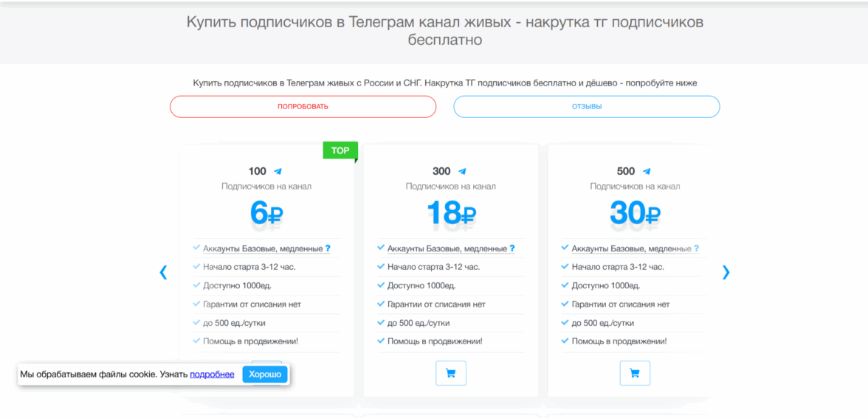Image resolution: width=868 pixels, height=418 pixels.
Task: Click the 30₽ price
Action: (x=635, y=213)
